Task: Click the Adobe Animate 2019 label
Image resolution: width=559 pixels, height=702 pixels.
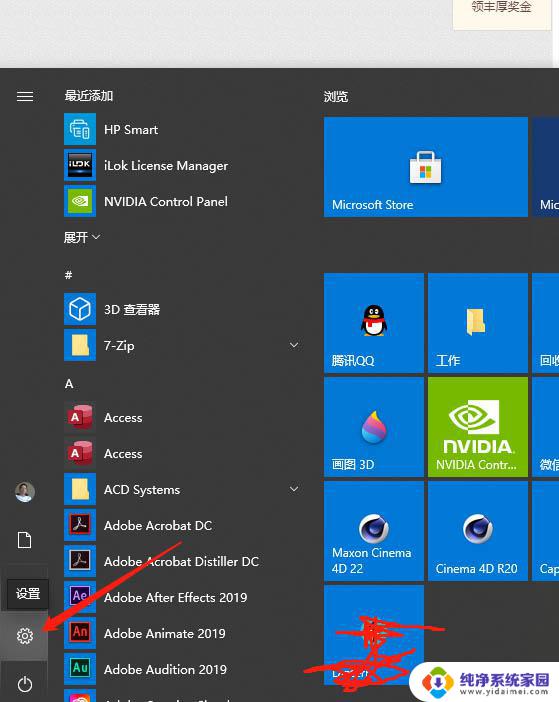Action: 165,634
